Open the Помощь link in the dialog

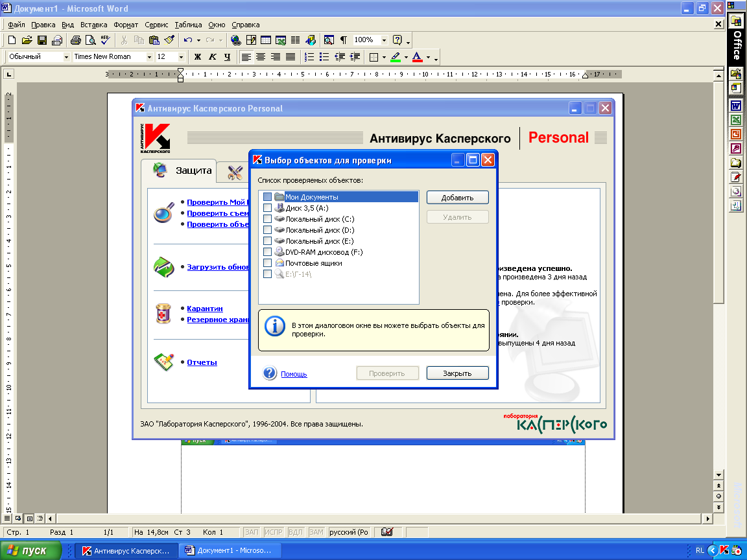pyautogui.click(x=294, y=374)
